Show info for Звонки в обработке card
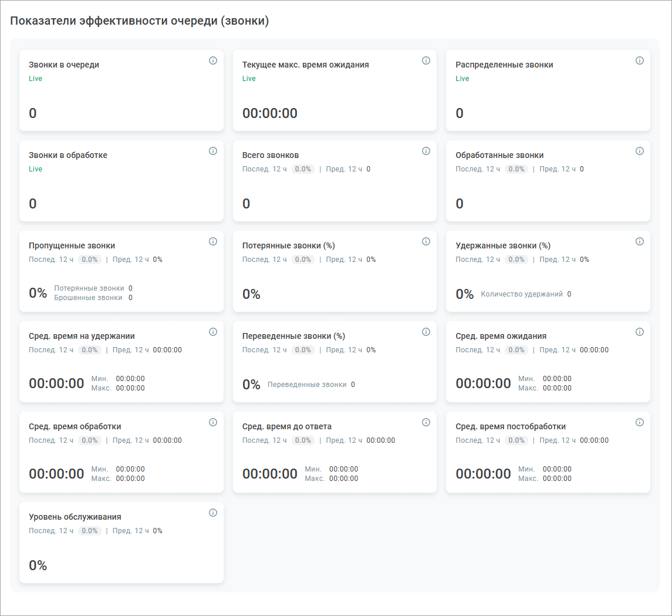The image size is (672, 616). (213, 151)
